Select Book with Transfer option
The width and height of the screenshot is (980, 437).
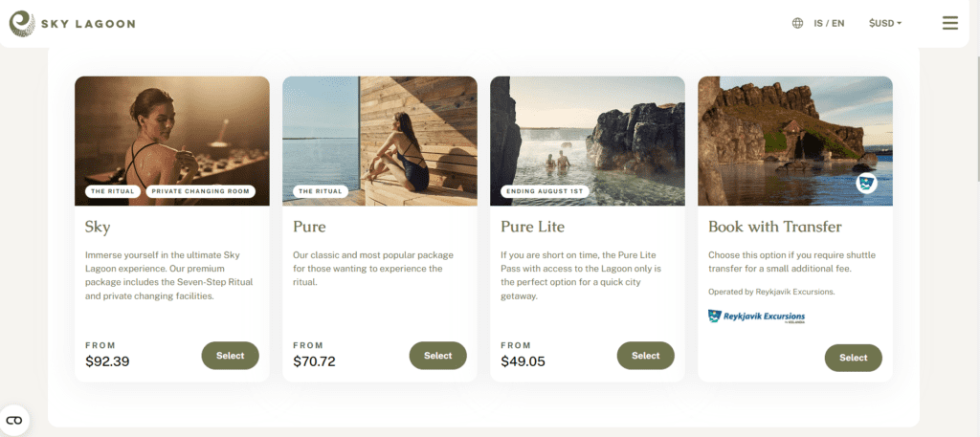[853, 358]
